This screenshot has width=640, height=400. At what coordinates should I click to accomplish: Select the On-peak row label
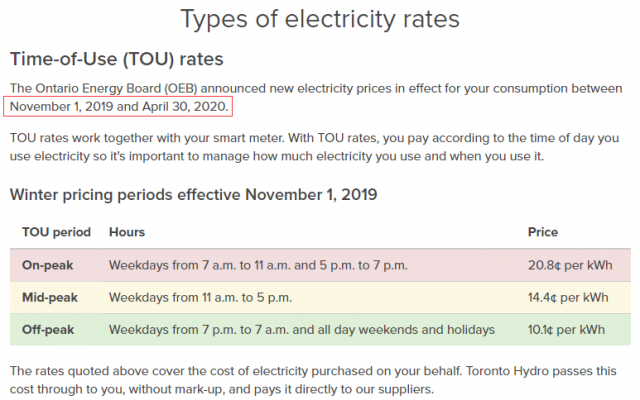tap(48, 265)
